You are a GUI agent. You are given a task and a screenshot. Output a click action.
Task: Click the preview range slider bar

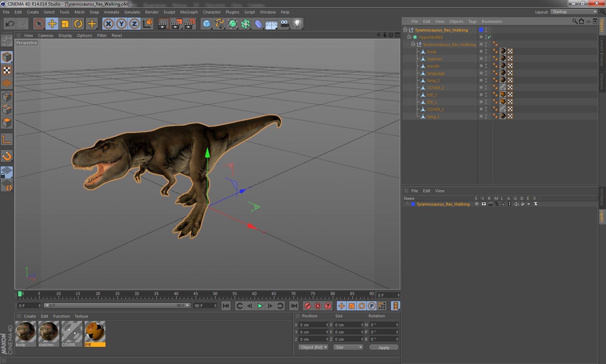pos(117,305)
